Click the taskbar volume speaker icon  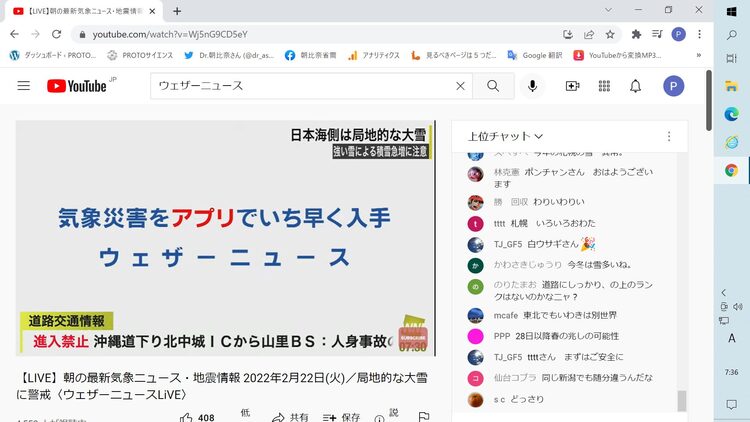pyautogui.click(x=738, y=307)
